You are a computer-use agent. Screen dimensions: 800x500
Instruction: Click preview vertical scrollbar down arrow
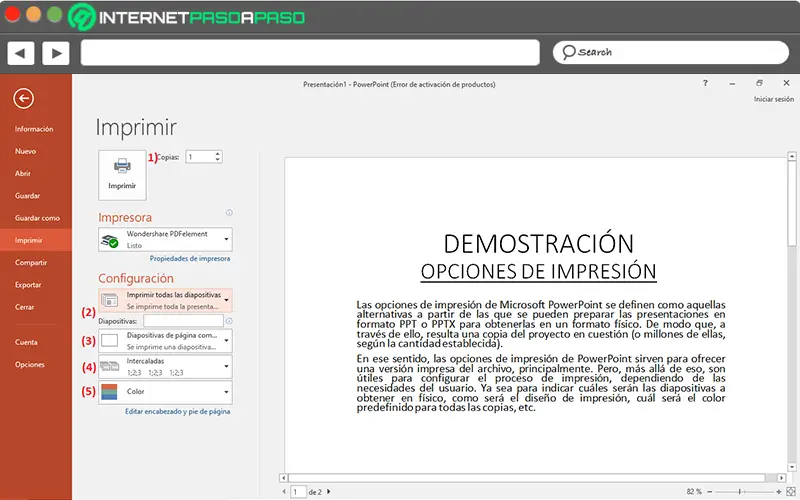(x=792, y=467)
